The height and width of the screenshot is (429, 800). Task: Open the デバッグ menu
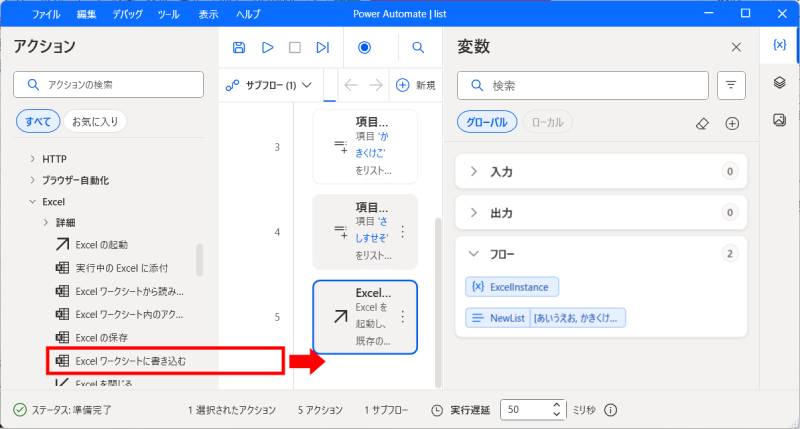128,14
